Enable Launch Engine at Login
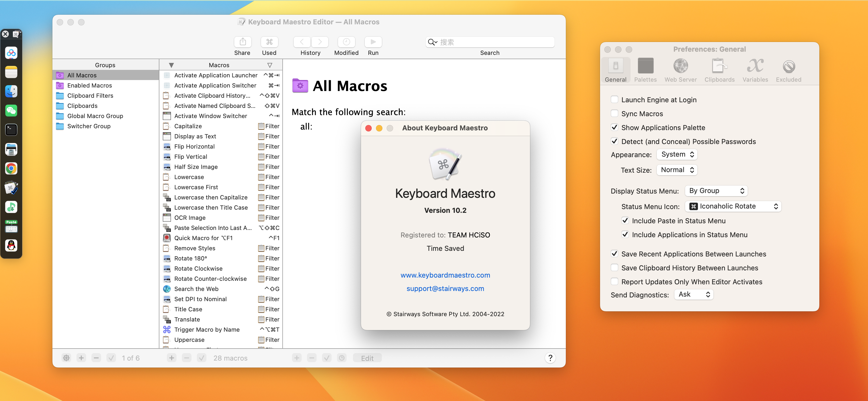The height and width of the screenshot is (401, 868). pos(614,100)
